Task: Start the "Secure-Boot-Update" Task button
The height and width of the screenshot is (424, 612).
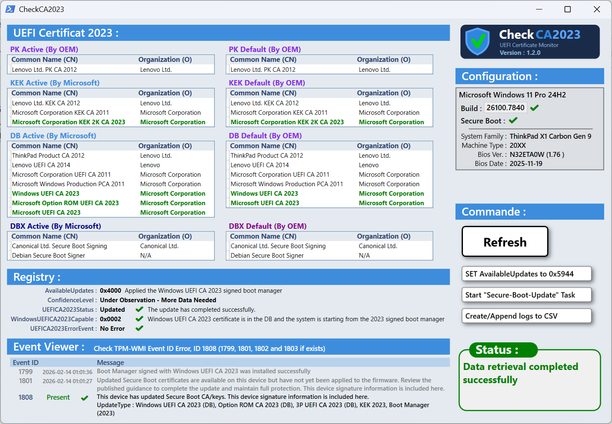Action: point(526,295)
